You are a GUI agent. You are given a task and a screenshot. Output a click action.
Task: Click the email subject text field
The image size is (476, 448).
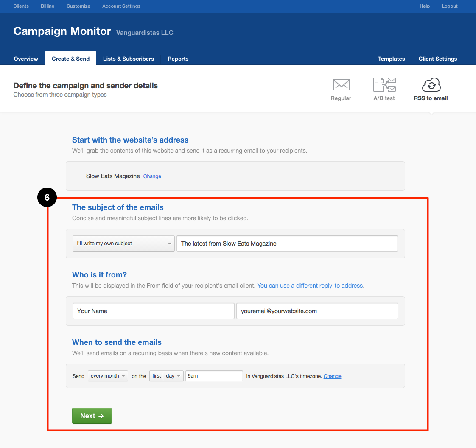pos(287,244)
